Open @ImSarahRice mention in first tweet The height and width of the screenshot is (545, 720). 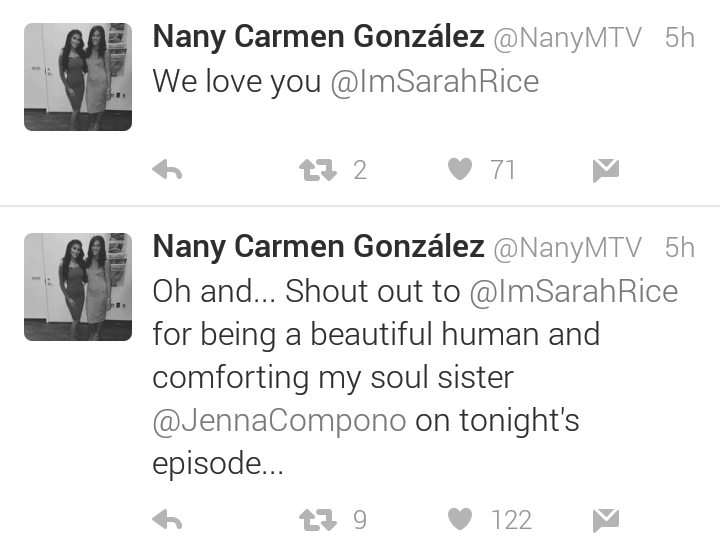pos(434,82)
